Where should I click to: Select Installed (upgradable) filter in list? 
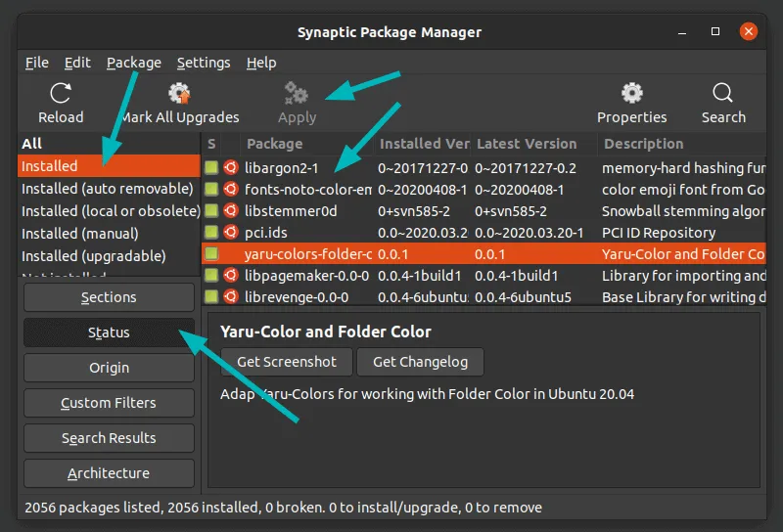(94, 256)
